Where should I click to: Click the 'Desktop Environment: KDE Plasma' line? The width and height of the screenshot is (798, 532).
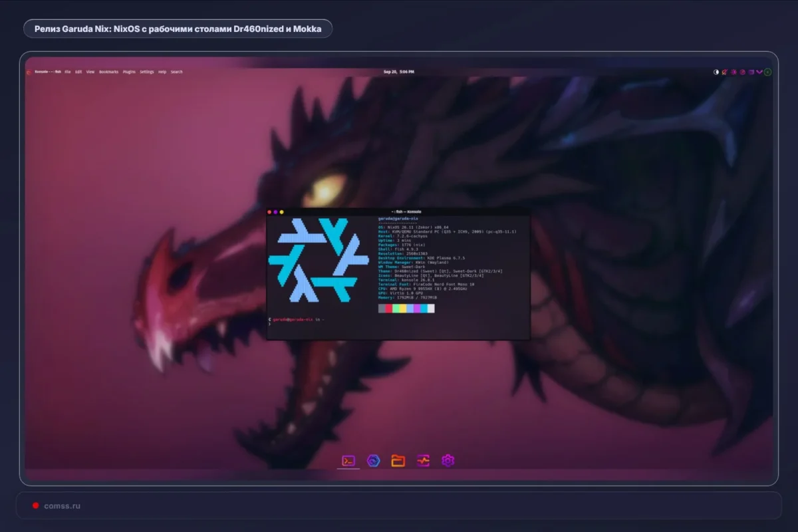click(422, 258)
